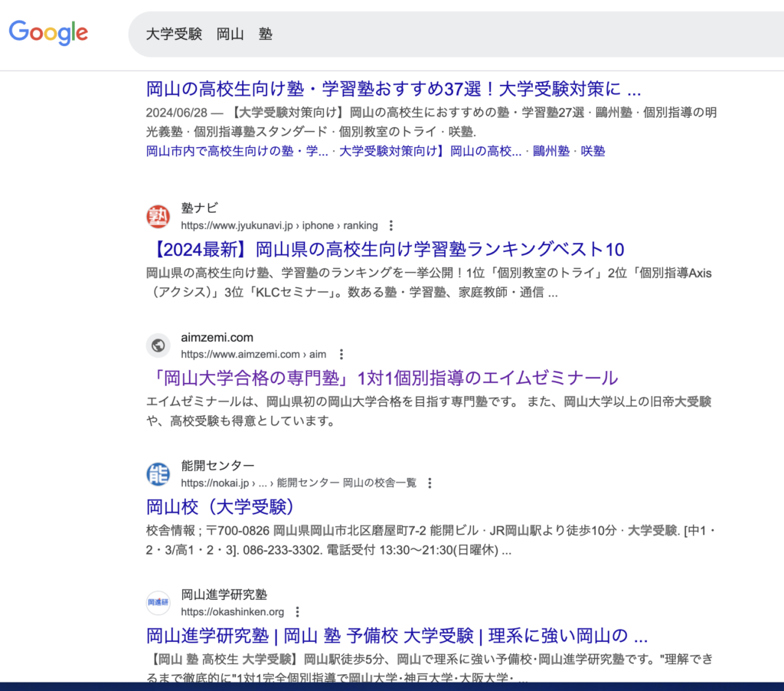This screenshot has height=691, width=784.
Task: Open the more options menu for the 岡山進学研究塾 result
Action: pos(298,612)
